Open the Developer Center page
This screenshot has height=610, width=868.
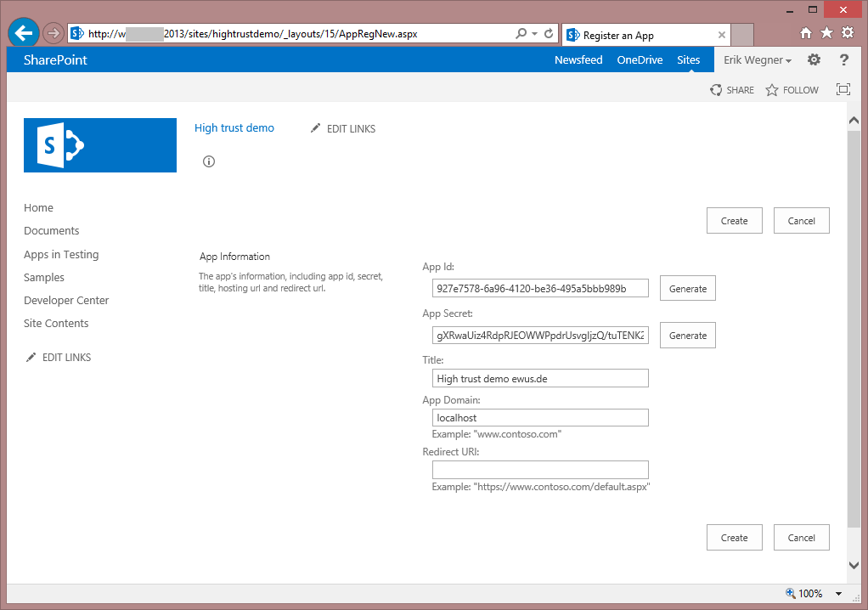click(x=66, y=300)
